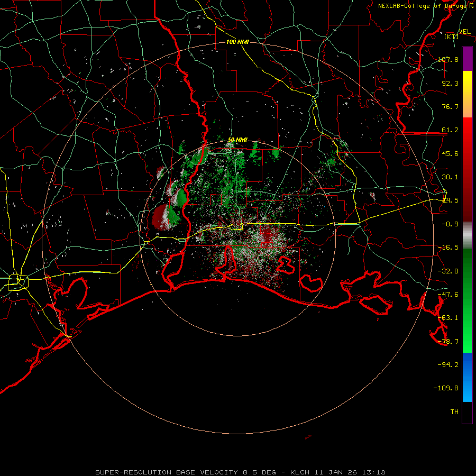Click the -32.0 velocity scale value
The image size is (476, 476).
(448, 271)
